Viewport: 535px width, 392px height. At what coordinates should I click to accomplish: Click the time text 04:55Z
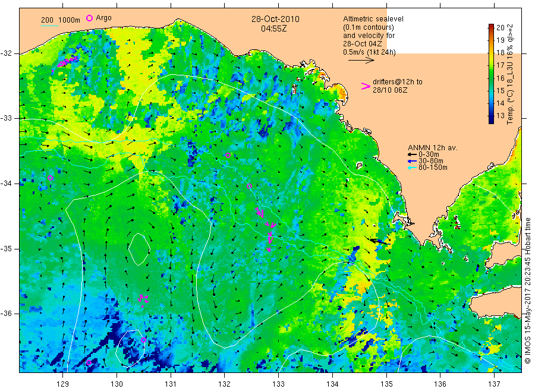(273, 29)
